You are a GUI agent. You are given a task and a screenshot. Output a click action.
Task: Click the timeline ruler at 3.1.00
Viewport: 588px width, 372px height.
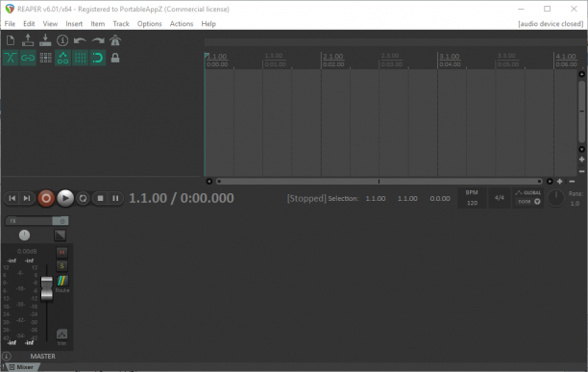tap(450, 57)
